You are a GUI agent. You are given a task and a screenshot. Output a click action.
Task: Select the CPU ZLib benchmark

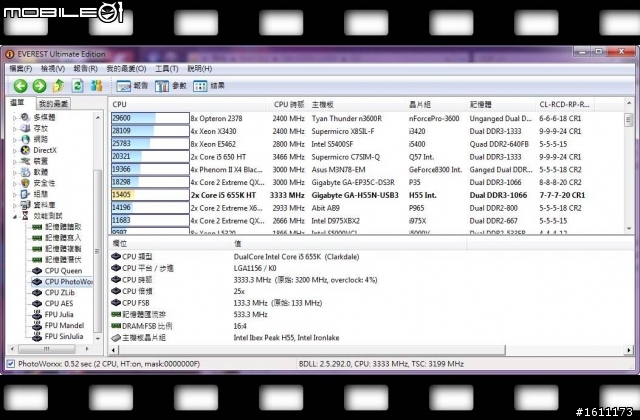coord(54,293)
